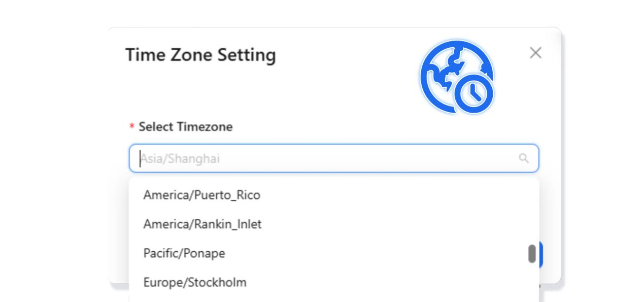Close the Time Zone Setting dialog
Image resolution: width=644 pixels, height=302 pixels.
(535, 53)
